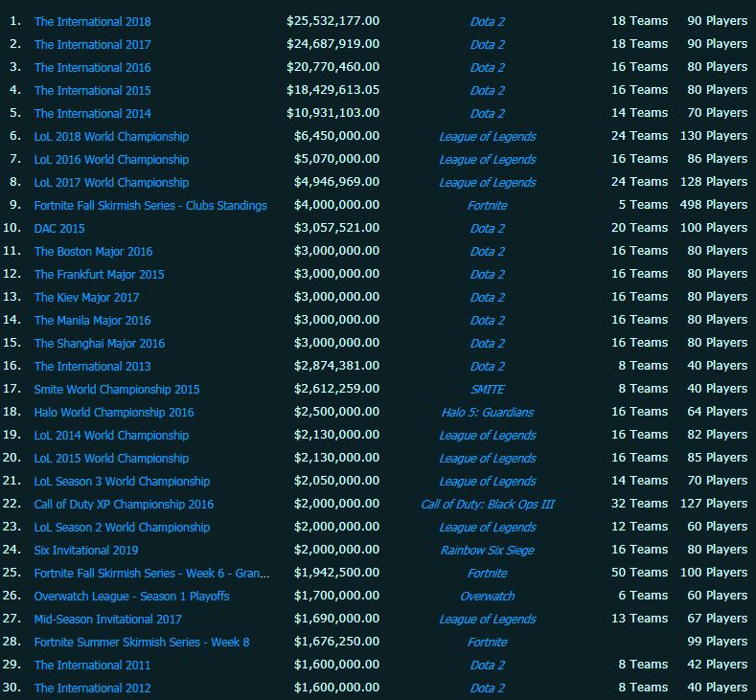756x700 pixels.
Task: Click Dota 2 game link in row 1
Action: tap(488, 22)
